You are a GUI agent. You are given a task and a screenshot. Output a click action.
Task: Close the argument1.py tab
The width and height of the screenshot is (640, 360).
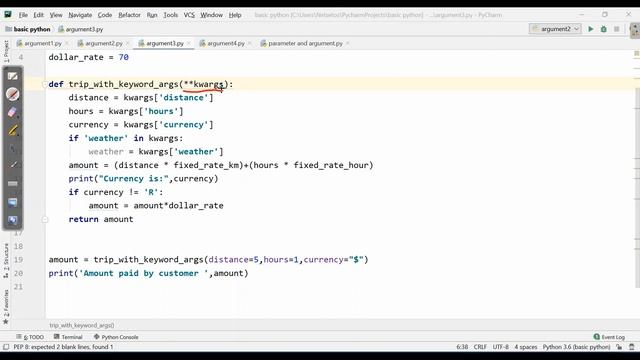coord(67,43)
